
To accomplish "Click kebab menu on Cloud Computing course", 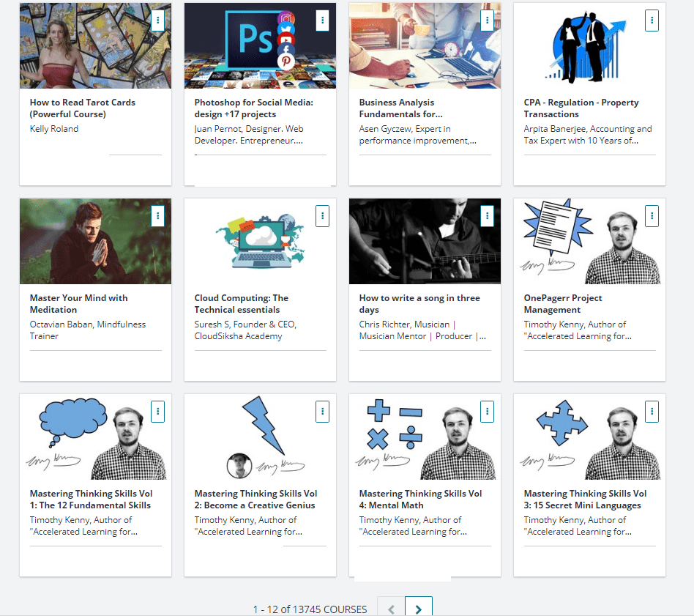I will tap(322, 216).
